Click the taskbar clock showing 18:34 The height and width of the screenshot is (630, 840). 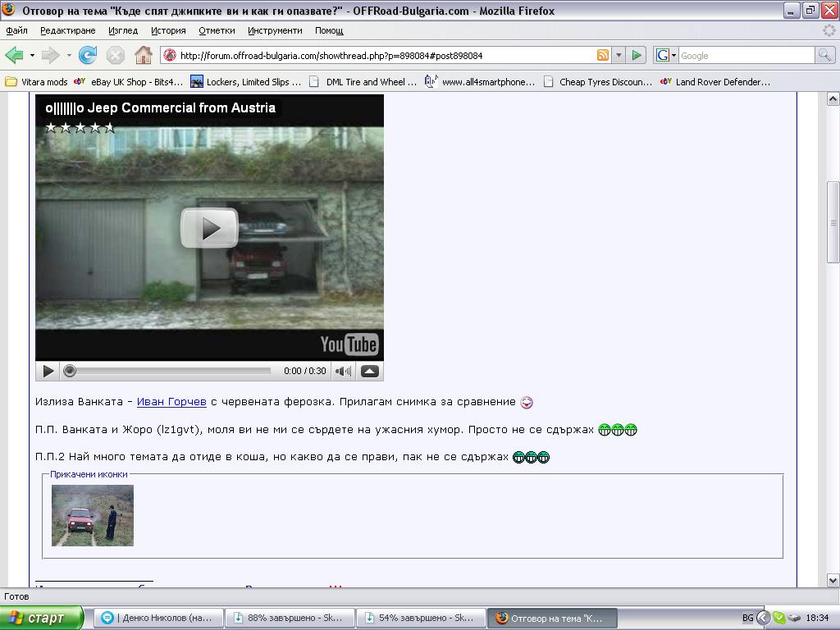click(x=817, y=619)
